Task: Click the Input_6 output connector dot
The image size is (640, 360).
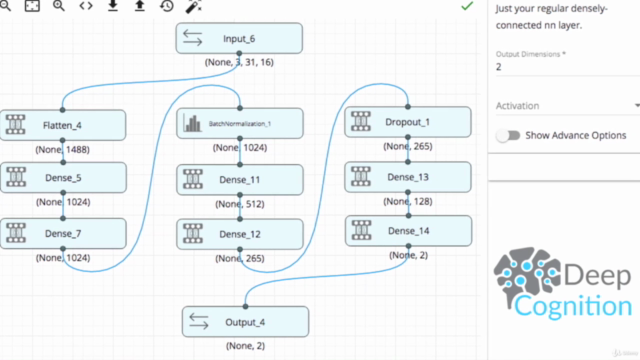Action: [239, 53]
